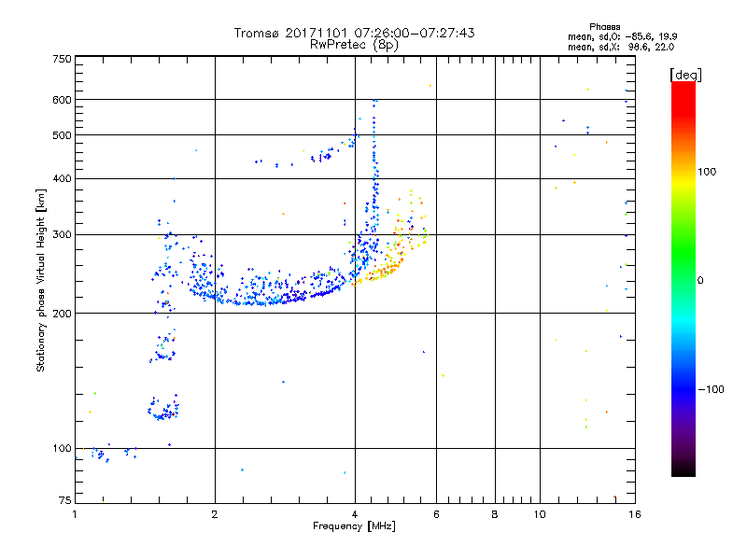Viewport: 747px width, 560px height.
Task: Click the colorbar label '100'
Action: 707,172
